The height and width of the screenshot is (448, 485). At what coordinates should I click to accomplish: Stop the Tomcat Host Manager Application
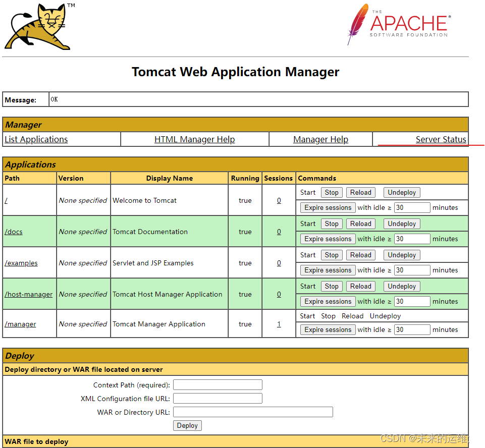[332, 286]
